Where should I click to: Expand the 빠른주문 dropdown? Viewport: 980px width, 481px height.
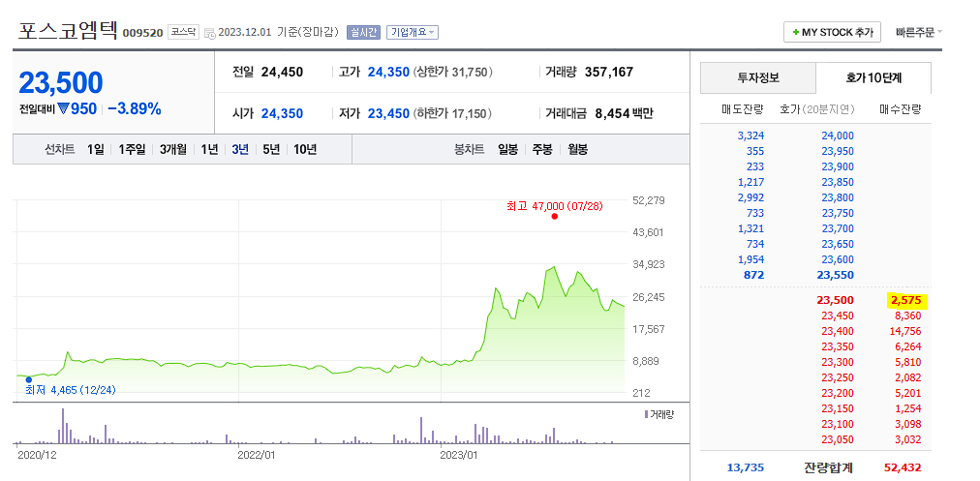coord(919,33)
